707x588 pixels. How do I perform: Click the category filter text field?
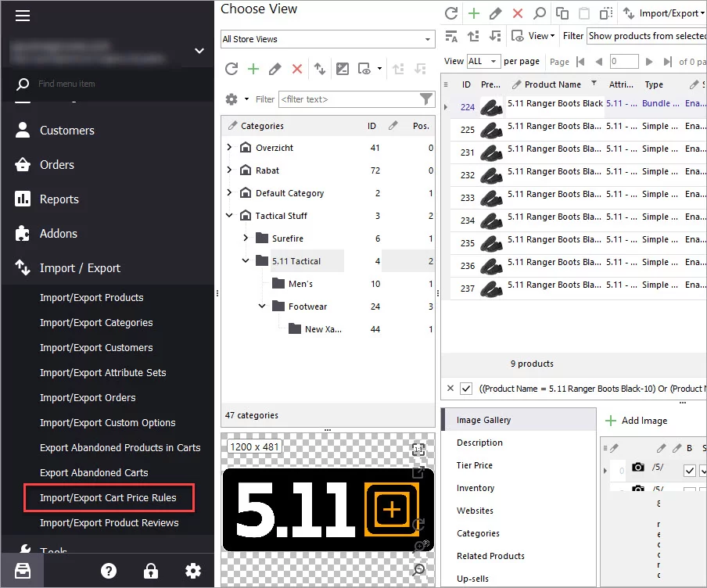tap(350, 99)
